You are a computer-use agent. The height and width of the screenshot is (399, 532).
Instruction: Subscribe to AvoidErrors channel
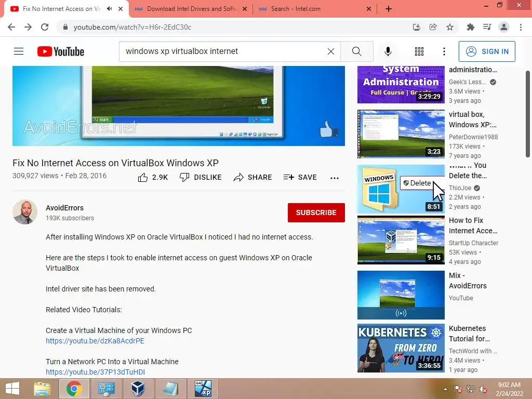316,212
